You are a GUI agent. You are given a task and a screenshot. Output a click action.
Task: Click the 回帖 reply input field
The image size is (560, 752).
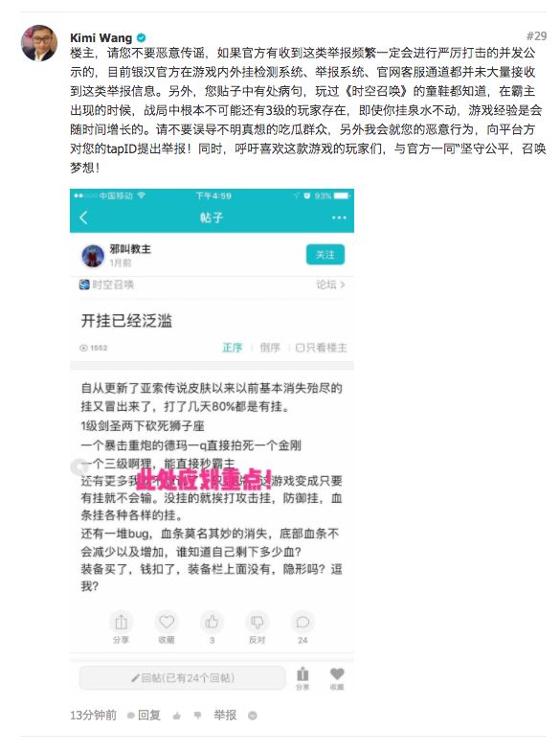183,677
